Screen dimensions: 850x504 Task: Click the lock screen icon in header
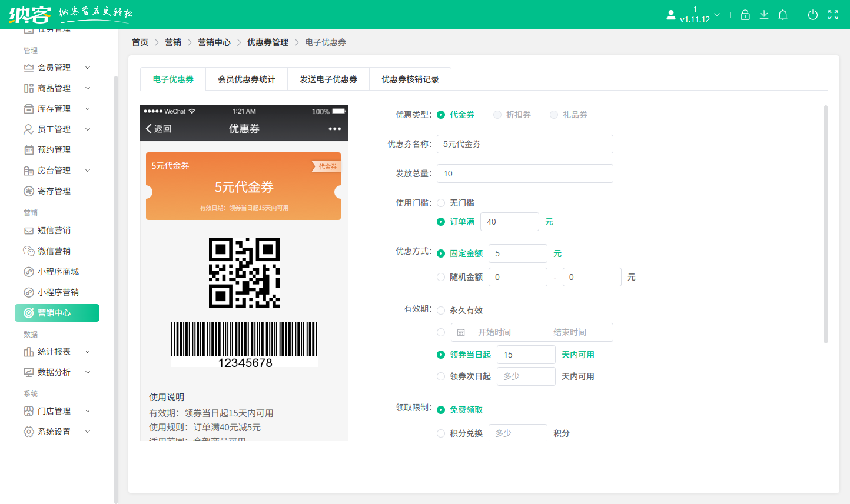(x=745, y=15)
